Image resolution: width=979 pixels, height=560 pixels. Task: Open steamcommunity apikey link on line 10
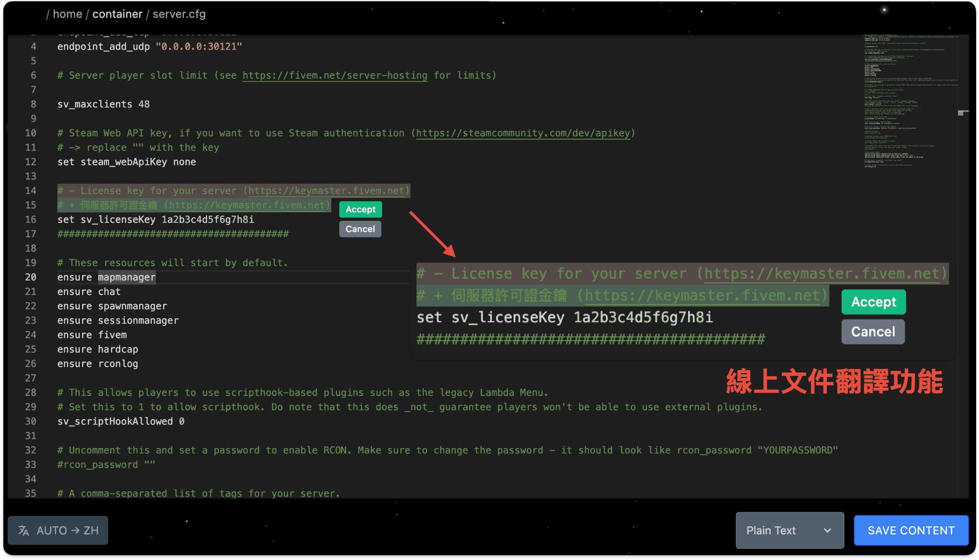point(523,133)
